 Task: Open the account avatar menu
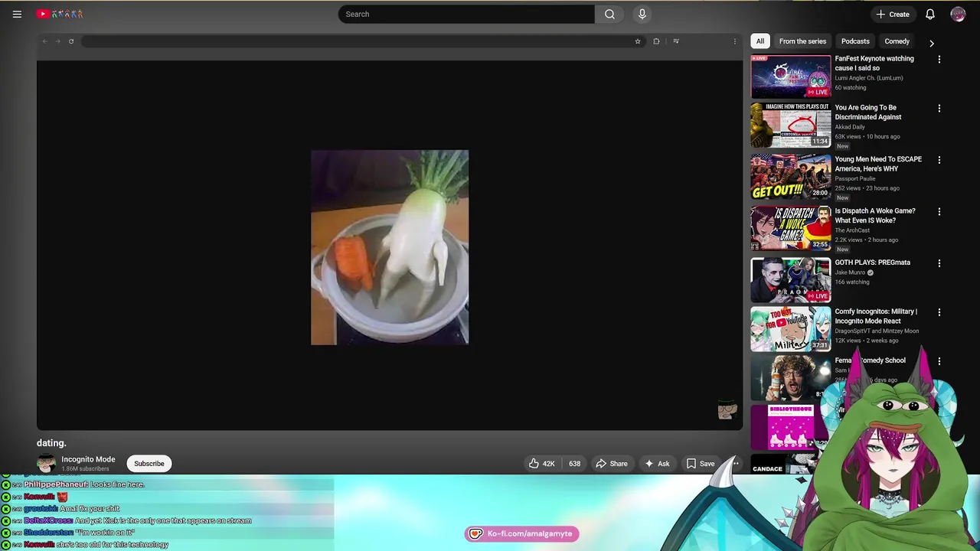(x=958, y=14)
